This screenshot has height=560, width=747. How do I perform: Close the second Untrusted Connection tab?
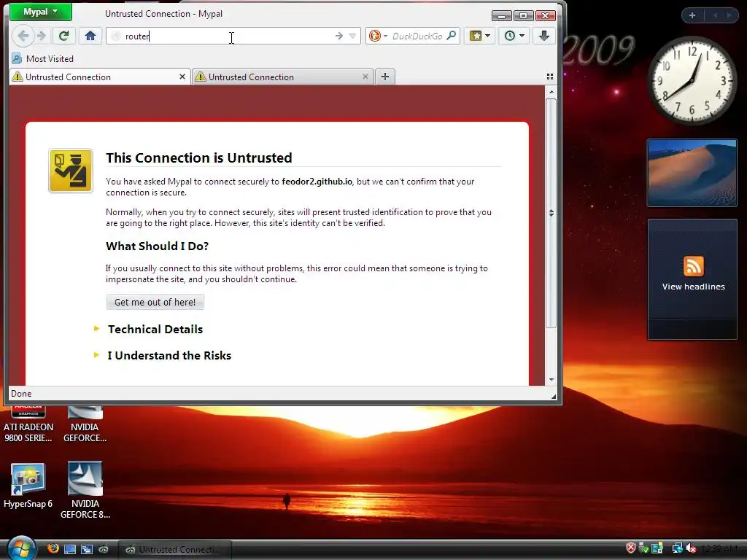(365, 77)
